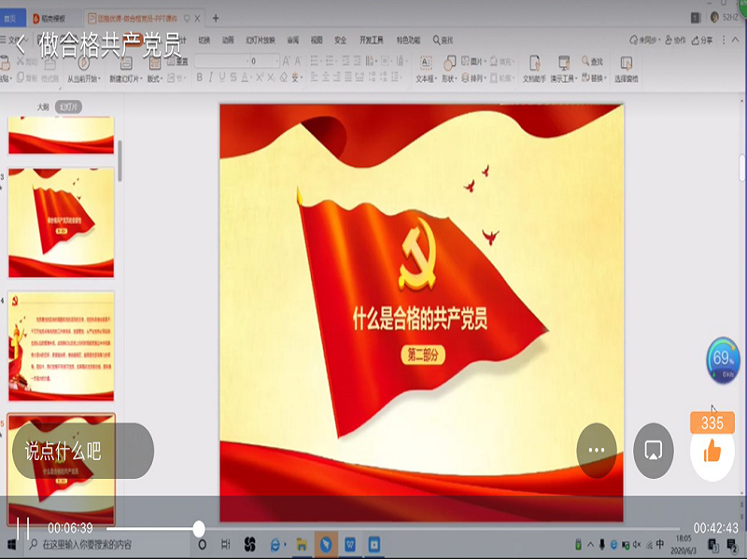The width and height of the screenshot is (747, 560).
Task: Click the 什么是合格的共产党员 slide title
Action: coord(420,318)
